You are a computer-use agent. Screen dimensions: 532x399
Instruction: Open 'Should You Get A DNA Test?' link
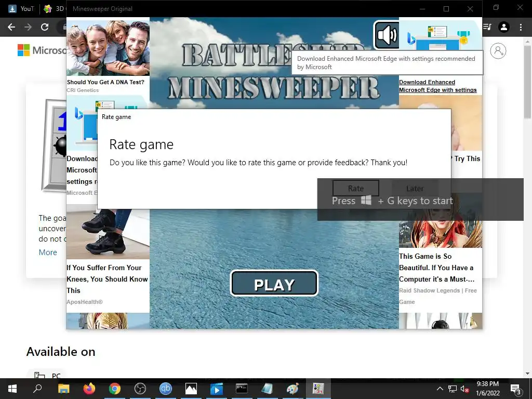pyautogui.click(x=105, y=82)
